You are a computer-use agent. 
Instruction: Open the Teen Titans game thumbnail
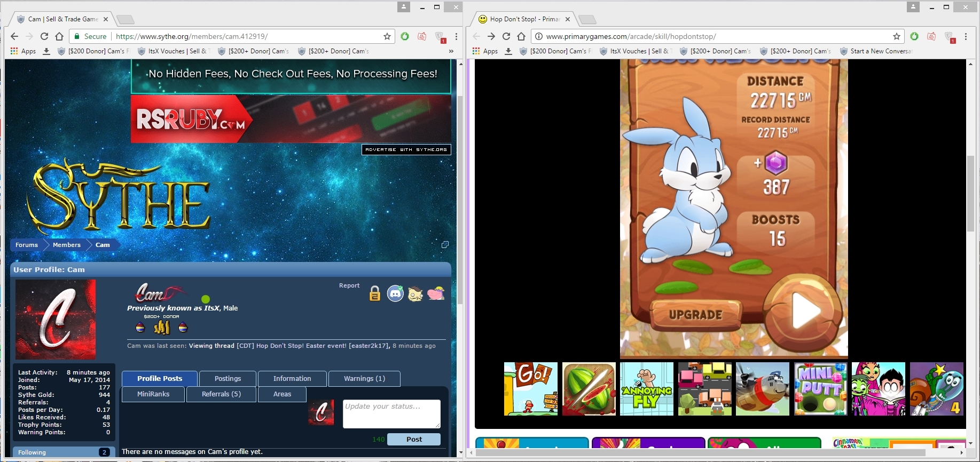879,389
